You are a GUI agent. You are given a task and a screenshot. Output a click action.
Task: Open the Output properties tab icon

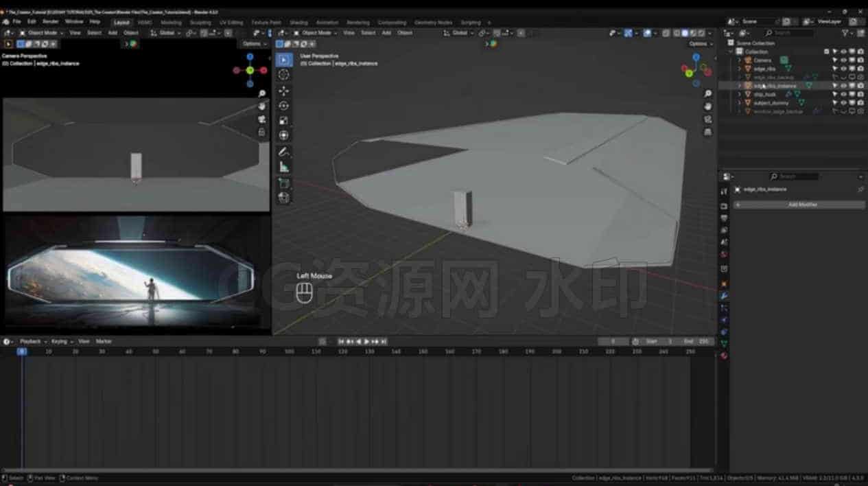click(724, 218)
